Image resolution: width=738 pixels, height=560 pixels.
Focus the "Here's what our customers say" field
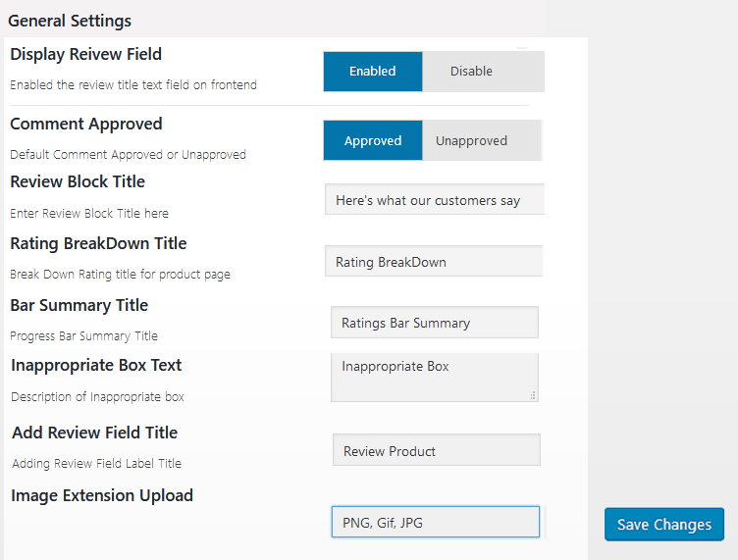tap(435, 199)
